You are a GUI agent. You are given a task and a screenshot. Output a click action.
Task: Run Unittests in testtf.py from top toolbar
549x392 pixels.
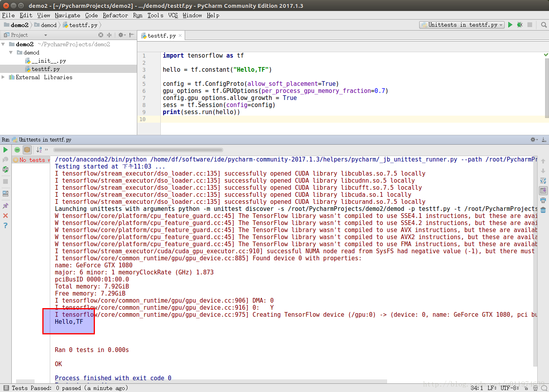click(x=510, y=25)
